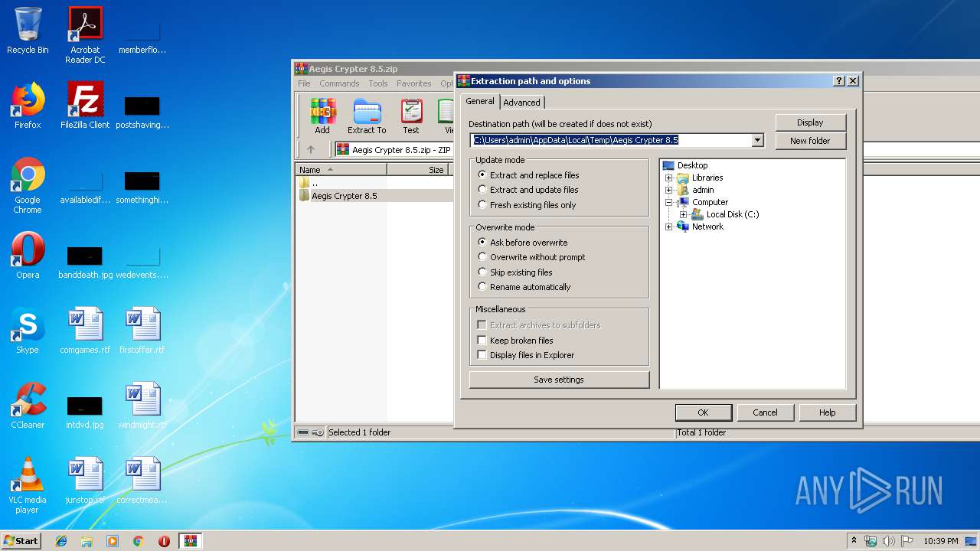Image resolution: width=980 pixels, height=551 pixels.
Task: Select windmight.rtf desktop file
Action: click(142, 405)
